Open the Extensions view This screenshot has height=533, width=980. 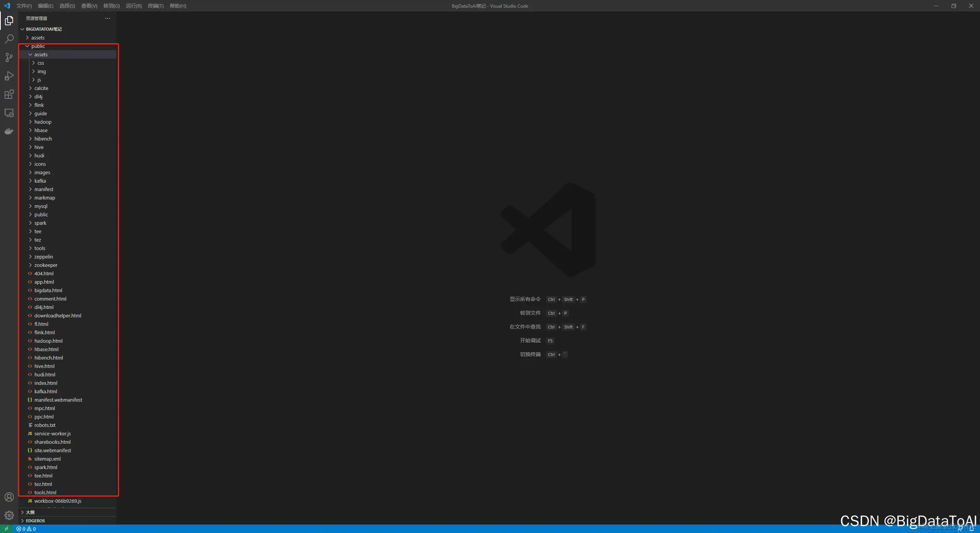point(9,94)
